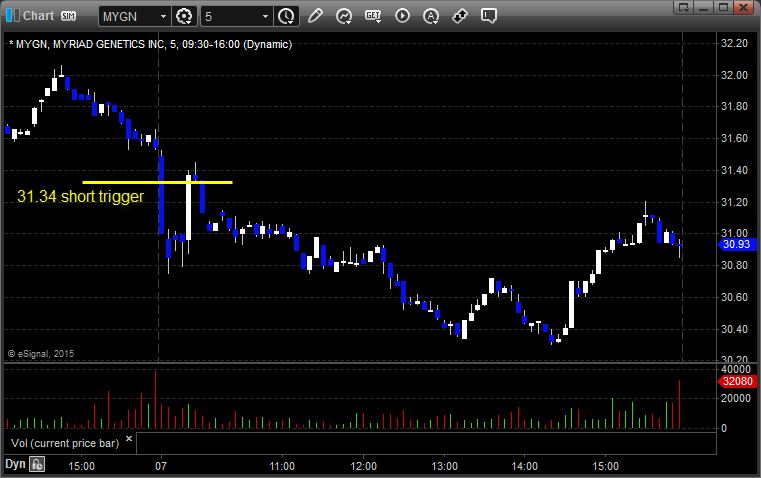The width and height of the screenshot is (761, 478).
Task: Click the 14:00 time axis label
Action: click(x=525, y=466)
